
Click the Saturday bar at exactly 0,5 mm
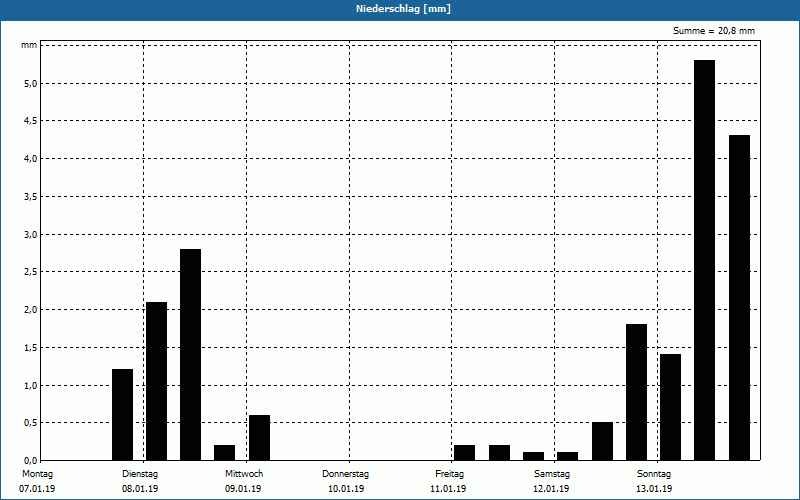pyautogui.click(x=603, y=441)
